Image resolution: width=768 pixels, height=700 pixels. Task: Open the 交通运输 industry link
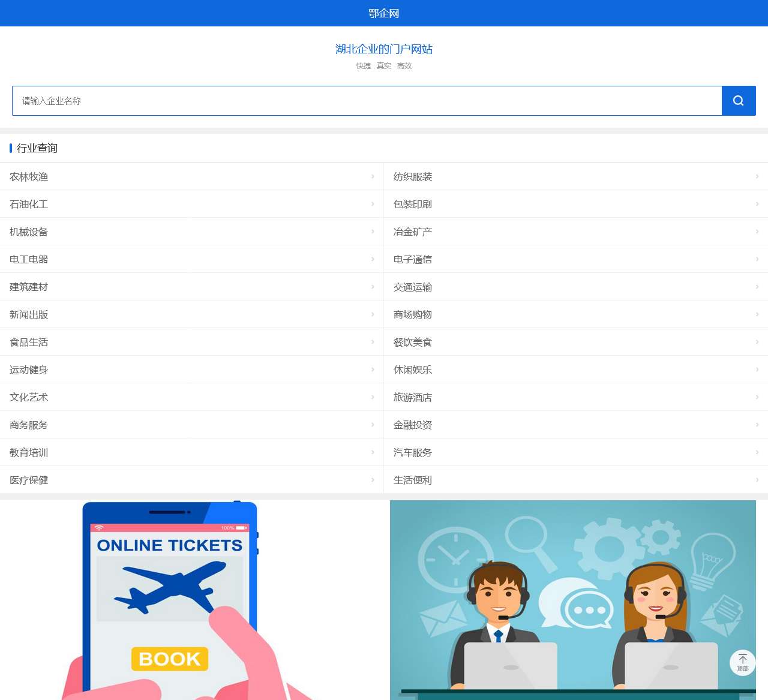tap(413, 287)
